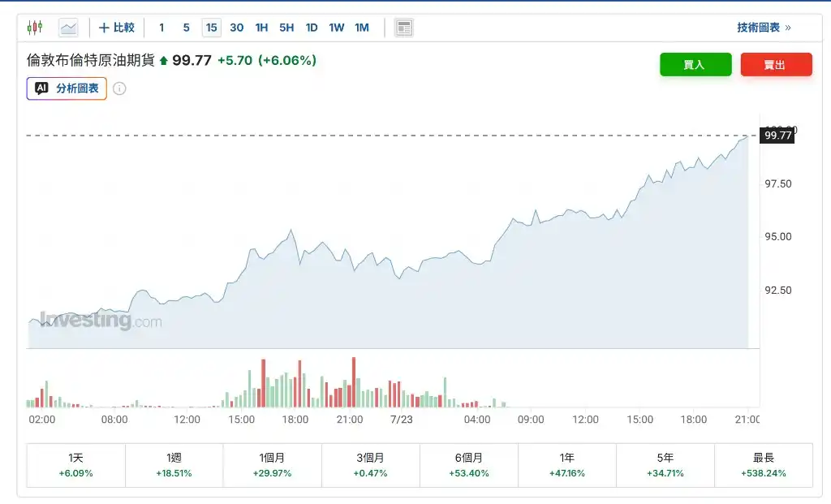Select the 1天 performance tab
Viewport: 831px width, 504px height.
tap(75, 465)
